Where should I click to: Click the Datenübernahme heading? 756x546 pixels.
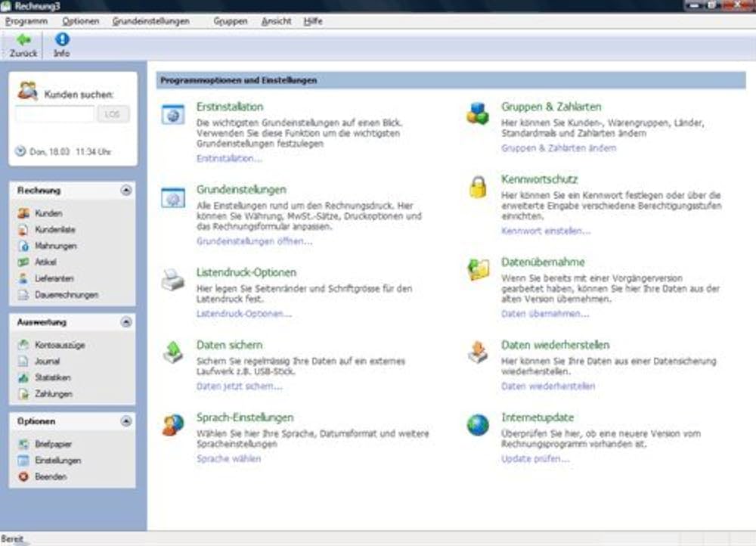click(543, 262)
